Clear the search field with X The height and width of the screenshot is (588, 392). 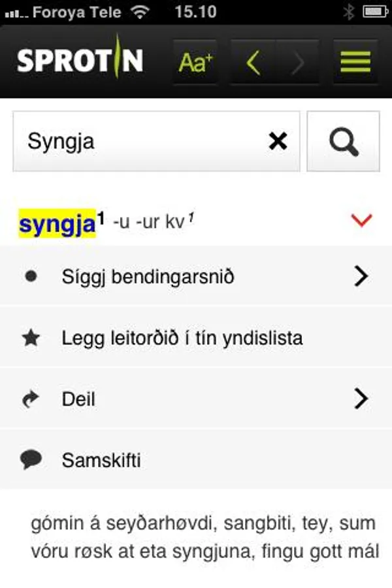[278, 141]
